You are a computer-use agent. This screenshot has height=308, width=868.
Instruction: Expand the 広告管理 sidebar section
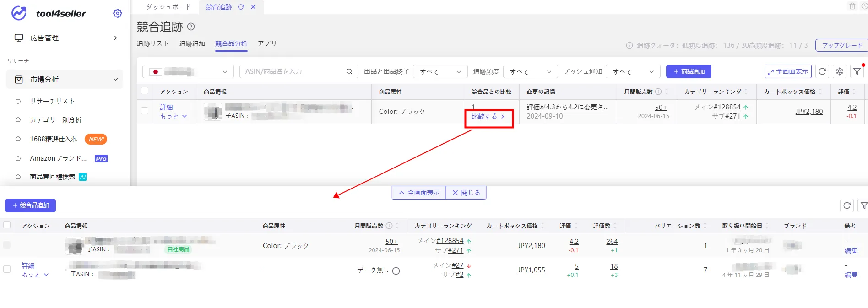pos(115,38)
